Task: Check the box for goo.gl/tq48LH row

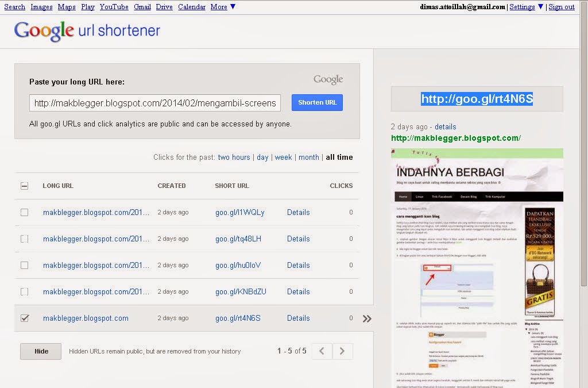Action: tap(24, 239)
